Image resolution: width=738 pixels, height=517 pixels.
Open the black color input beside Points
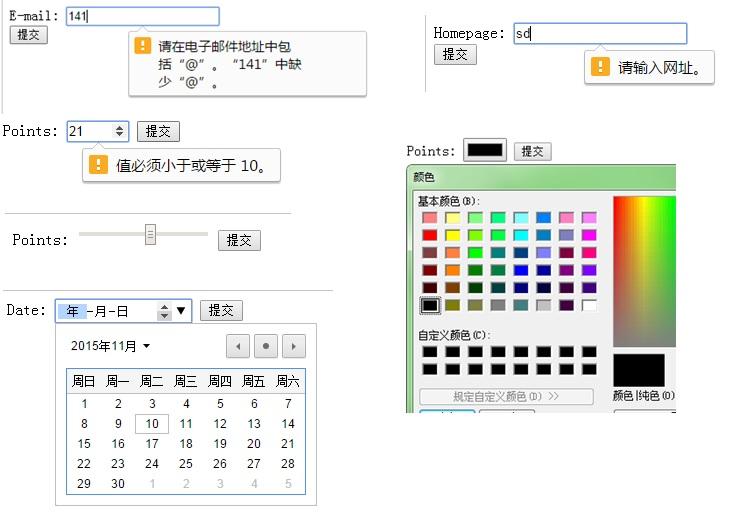pyautogui.click(x=484, y=151)
